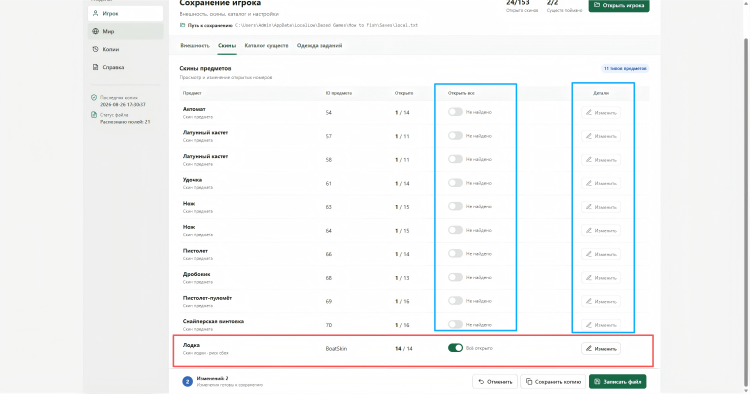Click the Дробовик item name

coord(196,274)
